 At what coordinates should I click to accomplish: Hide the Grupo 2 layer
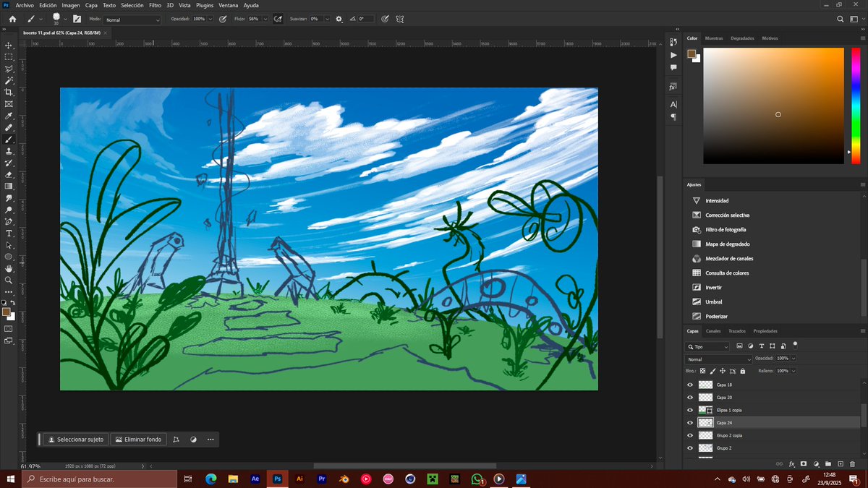point(690,448)
